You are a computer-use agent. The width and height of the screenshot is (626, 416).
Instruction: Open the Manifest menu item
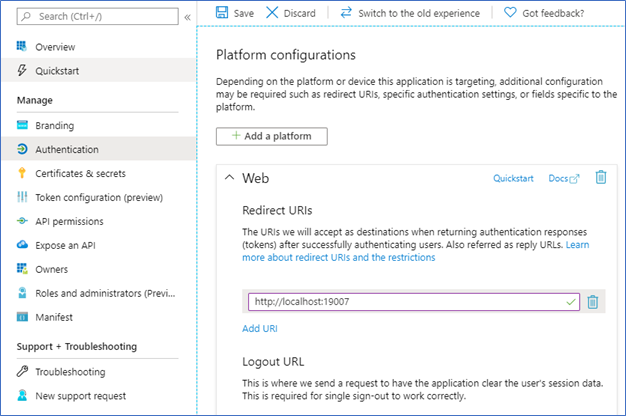(x=55, y=317)
